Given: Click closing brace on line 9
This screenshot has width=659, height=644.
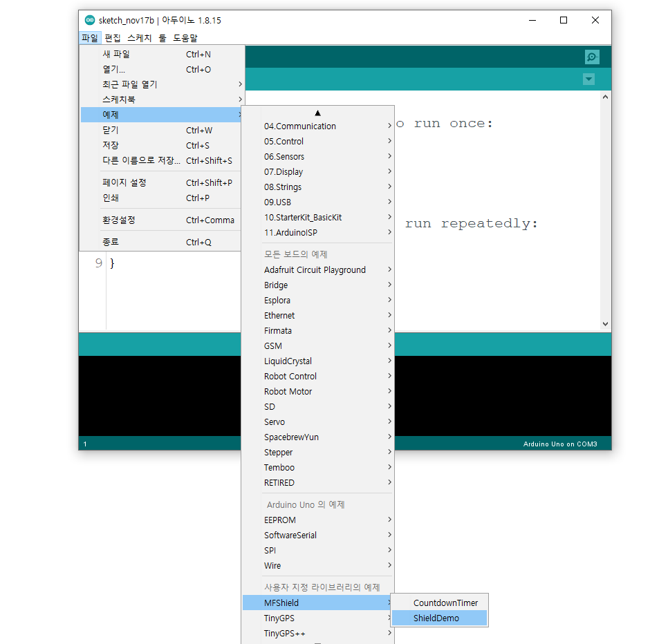Looking at the screenshot, I should 112,263.
